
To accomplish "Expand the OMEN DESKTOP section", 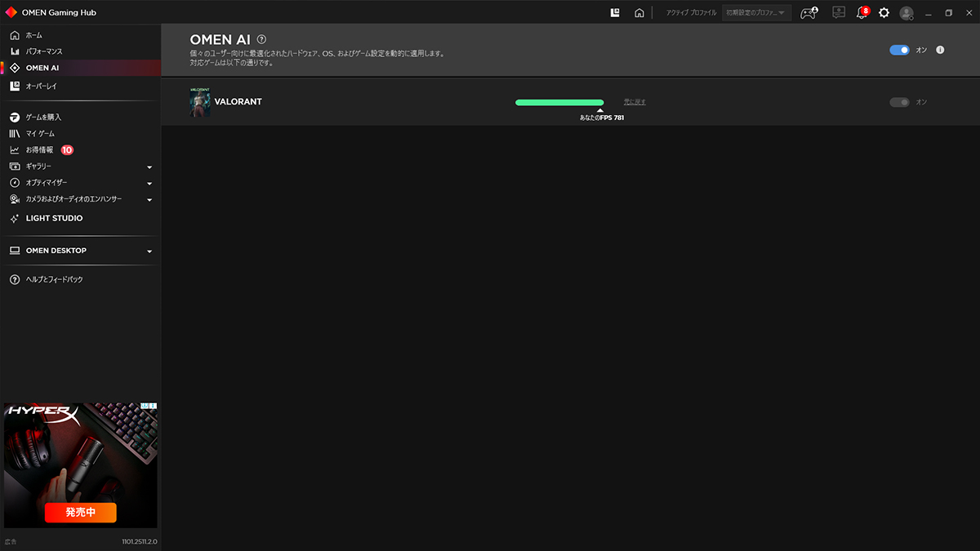I will pos(149,251).
